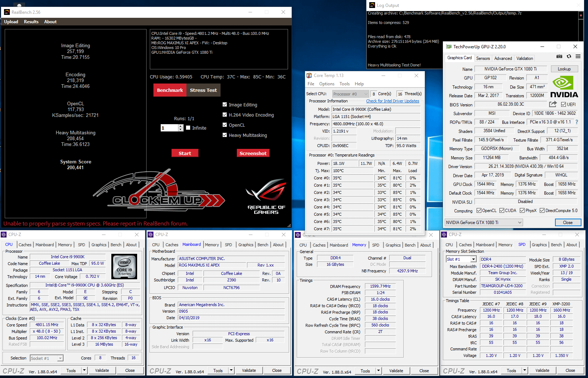This screenshot has width=588, height=378.
Task: Switch to the Sensors tab in GPU-Z
Action: pos(483,58)
